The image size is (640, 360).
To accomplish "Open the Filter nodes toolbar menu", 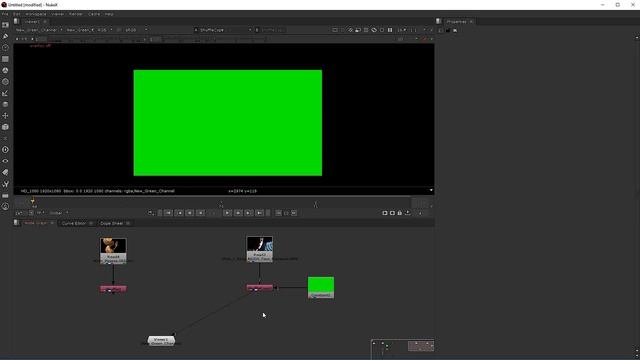I will (5, 82).
